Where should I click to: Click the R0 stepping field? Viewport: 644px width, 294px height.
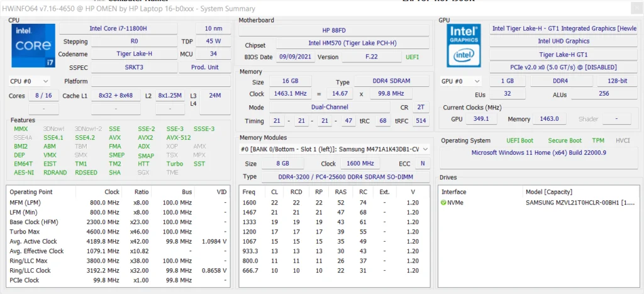(x=135, y=41)
